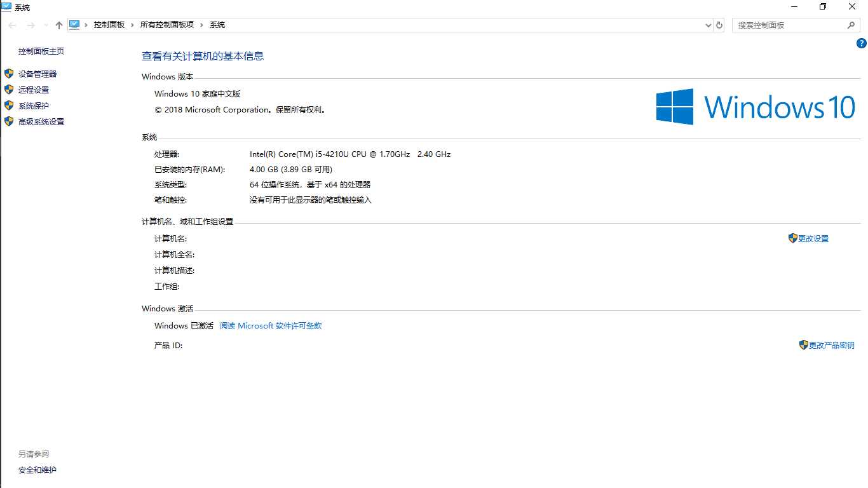The width and height of the screenshot is (868, 488).
Task: Click the text Windows 已激活
Action: pos(184,326)
